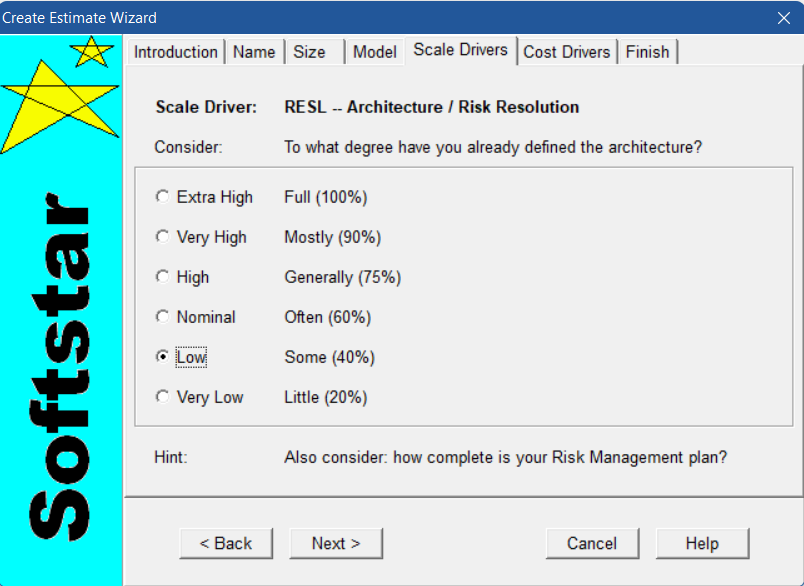The image size is (804, 586).
Task: Click the small yellow star icon
Action: 92,52
